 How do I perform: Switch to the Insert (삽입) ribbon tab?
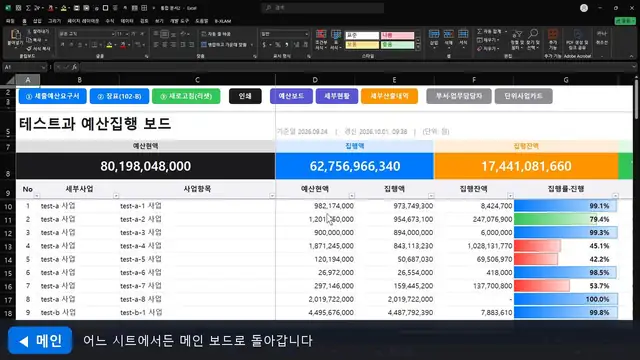[37, 21]
